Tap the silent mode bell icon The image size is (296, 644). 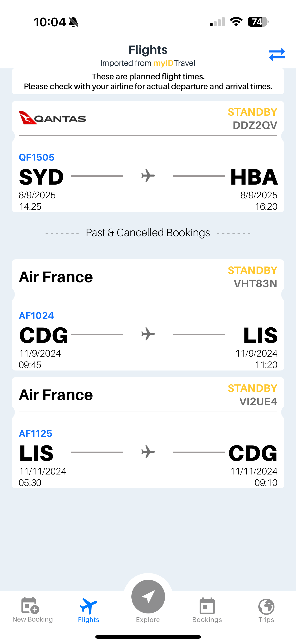click(x=74, y=22)
